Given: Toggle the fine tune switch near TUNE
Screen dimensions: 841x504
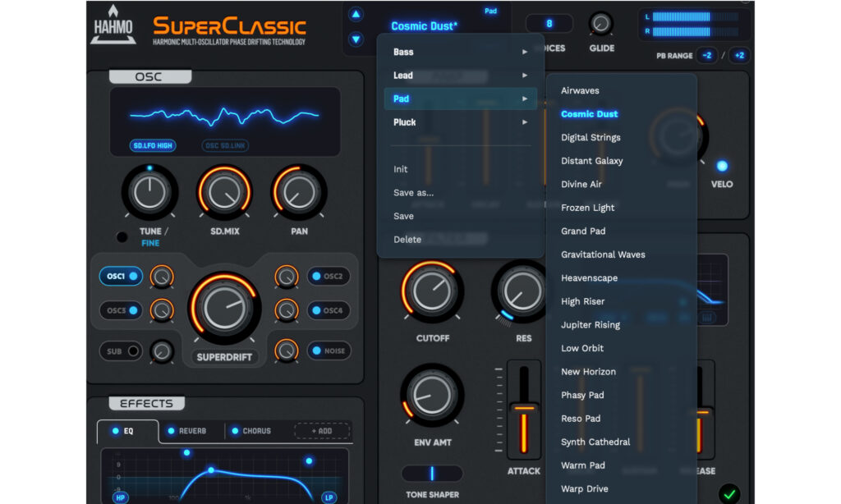Looking at the screenshot, I should click(122, 237).
